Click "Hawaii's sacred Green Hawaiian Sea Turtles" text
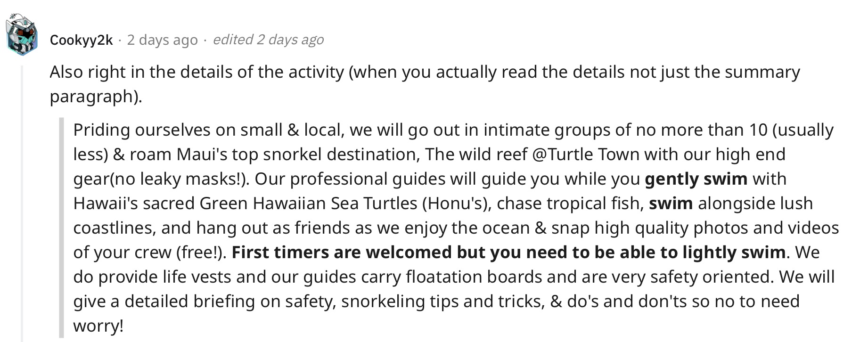The width and height of the screenshot is (868, 342). coord(245,204)
